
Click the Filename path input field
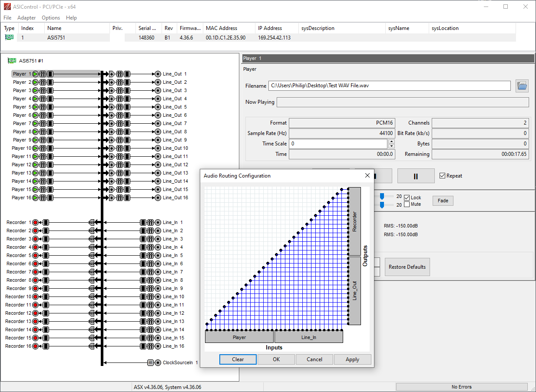coord(389,86)
